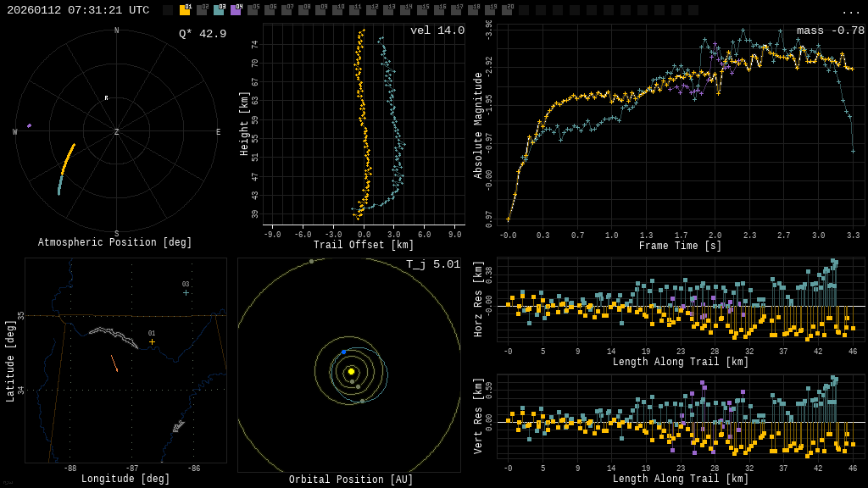This screenshot has width=868, height=488.
Task: Click the T_j 5.01 label
Action: pyautogui.click(x=432, y=264)
